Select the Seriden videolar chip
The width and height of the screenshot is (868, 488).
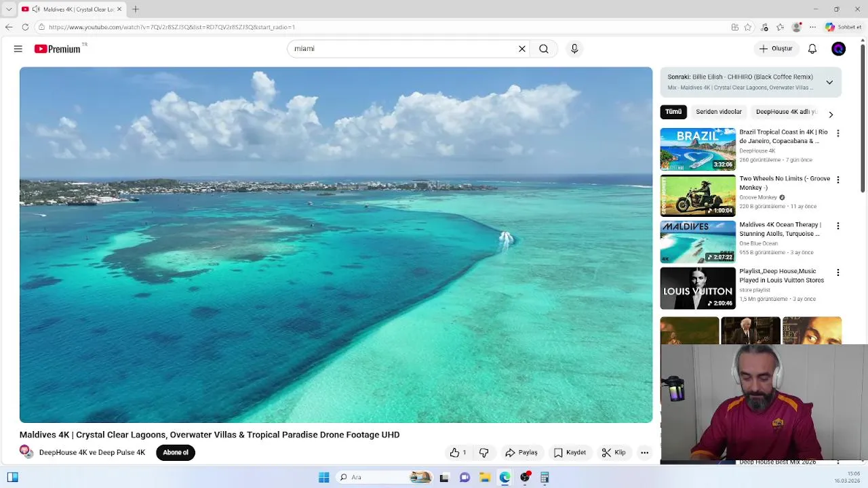click(x=719, y=112)
